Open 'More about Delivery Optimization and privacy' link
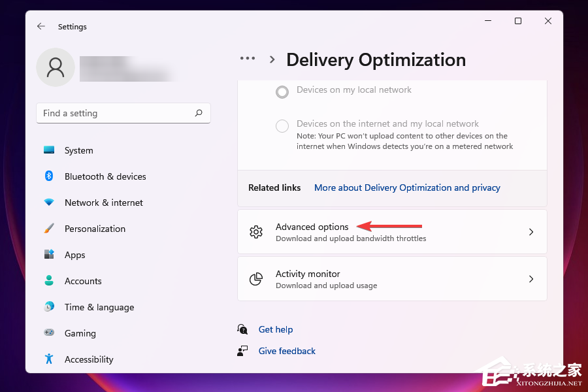This screenshot has height=392, width=588. click(407, 188)
